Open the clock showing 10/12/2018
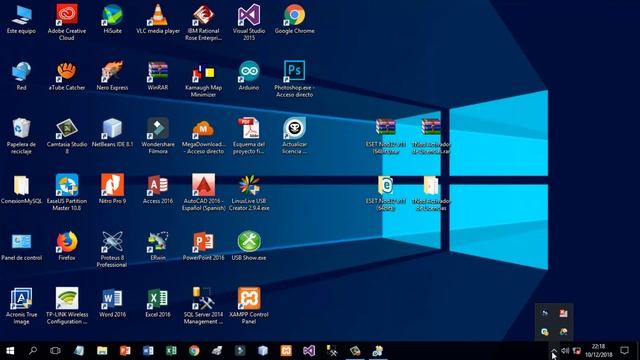This screenshot has height=360, width=640. (598, 351)
